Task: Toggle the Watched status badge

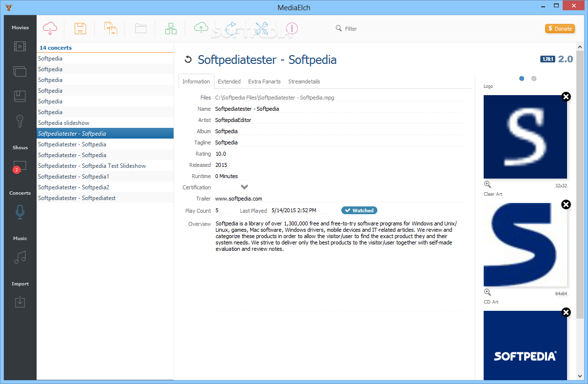Action: point(359,210)
